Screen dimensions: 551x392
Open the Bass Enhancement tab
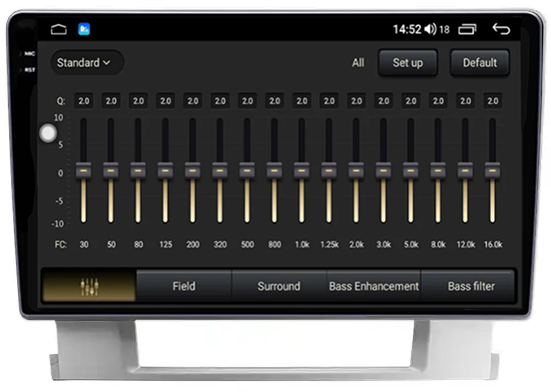click(374, 286)
